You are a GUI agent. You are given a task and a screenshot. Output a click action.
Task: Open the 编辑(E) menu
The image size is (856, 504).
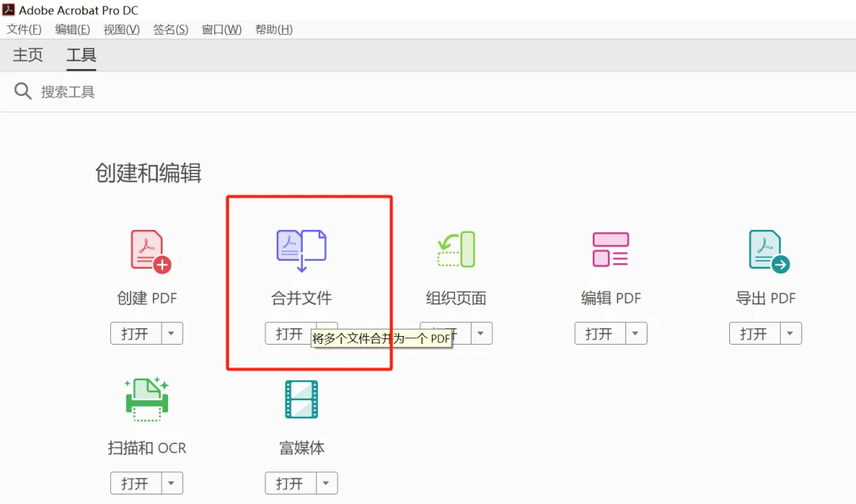(x=73, y=29)
